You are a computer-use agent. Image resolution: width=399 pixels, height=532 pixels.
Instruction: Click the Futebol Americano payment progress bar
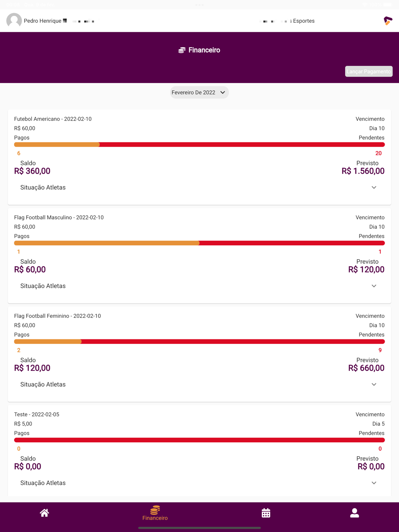[x=199, y=145]
